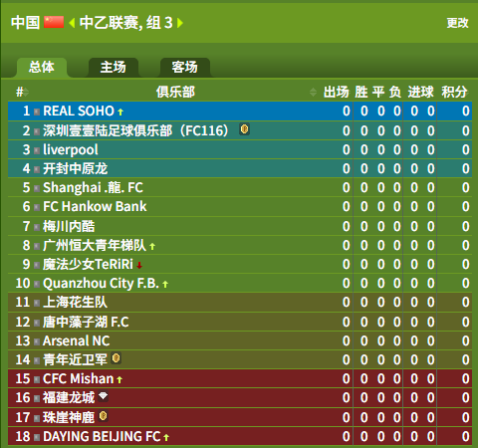Click gold coin badge beside FC116 club
The height and width of the screenshot is (448, 478).
(244, 129)
